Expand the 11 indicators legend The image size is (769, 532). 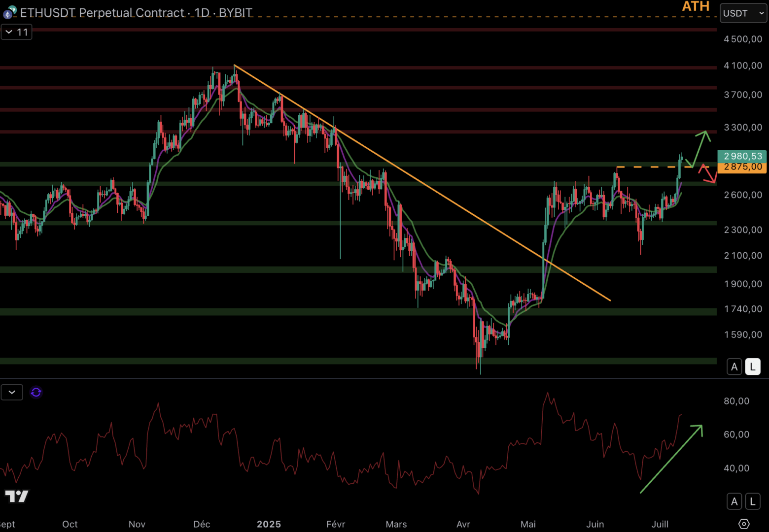(16, 32)
